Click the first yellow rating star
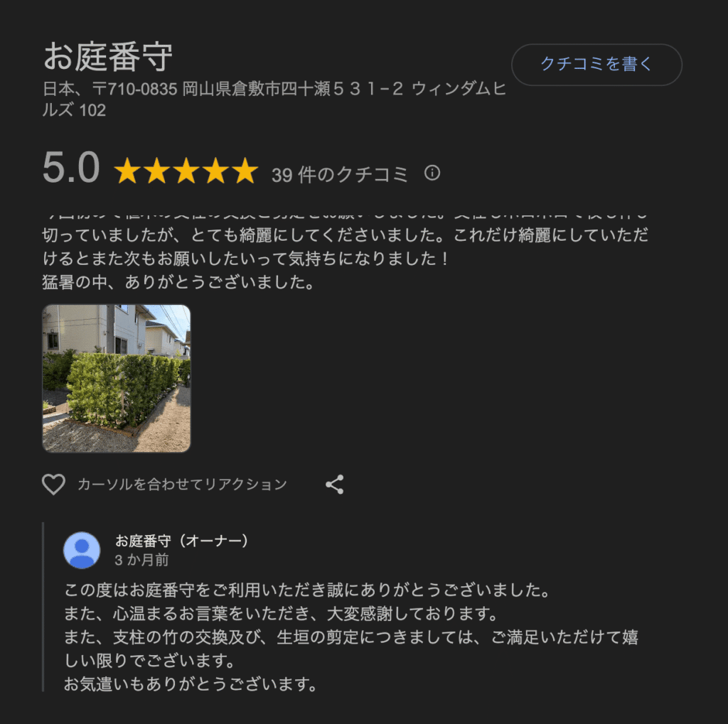 click(x=127, y=171)
